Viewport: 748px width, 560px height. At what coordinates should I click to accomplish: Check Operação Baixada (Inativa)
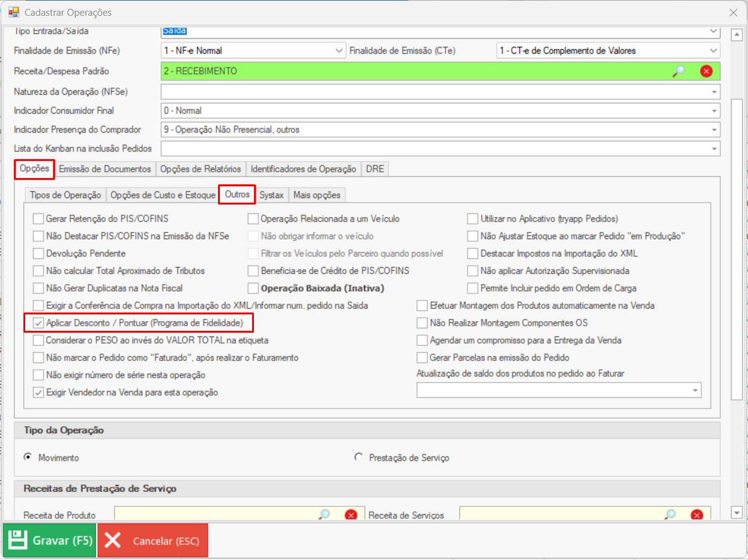coord(253,289)
